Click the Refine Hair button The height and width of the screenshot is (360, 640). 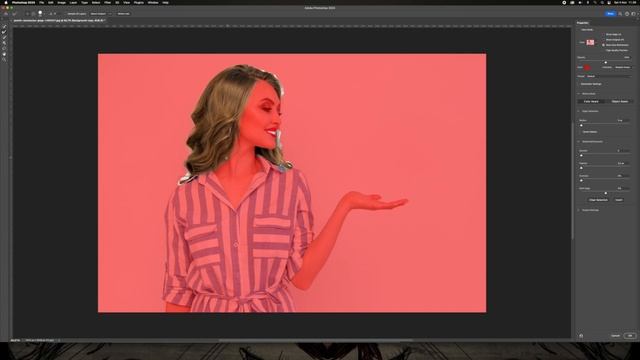[123, 14]
